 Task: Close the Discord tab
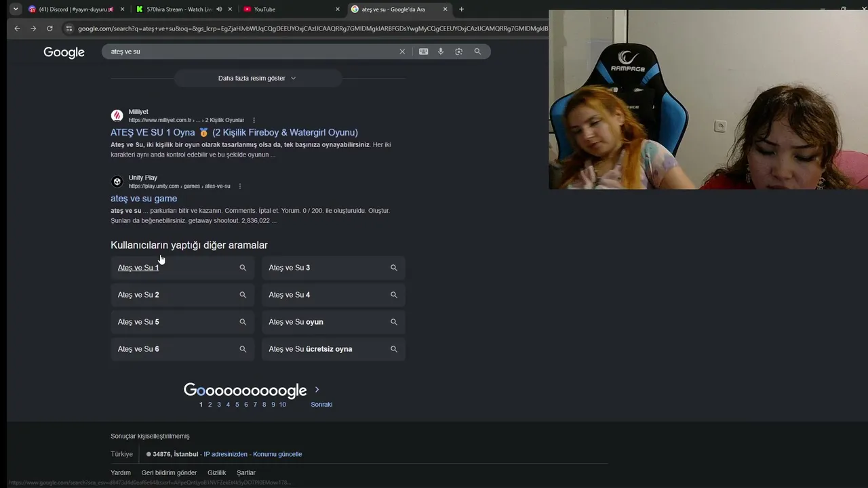[122, 9]
